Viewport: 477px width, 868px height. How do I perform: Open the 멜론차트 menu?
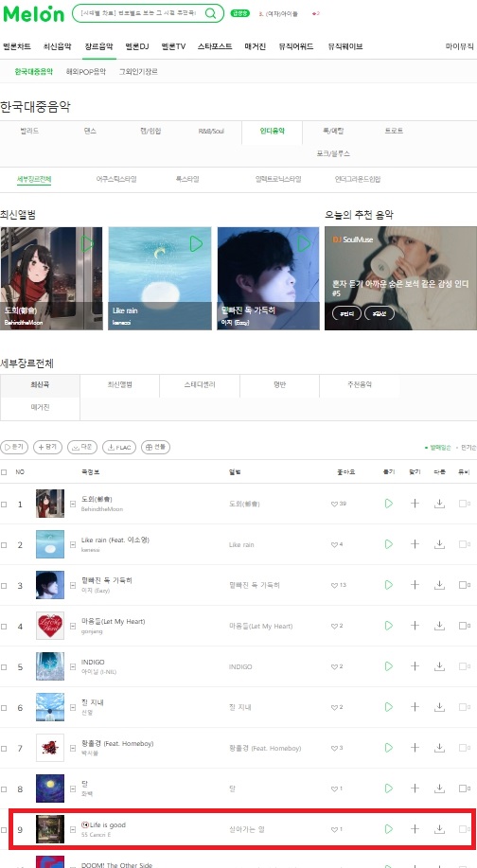point(17,46)
